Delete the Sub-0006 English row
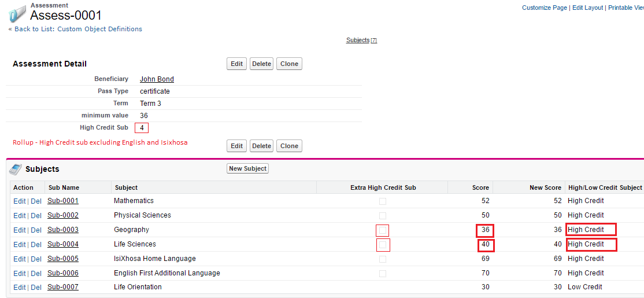Viewport: 644px width, 298px height. [x=36, y=274]
